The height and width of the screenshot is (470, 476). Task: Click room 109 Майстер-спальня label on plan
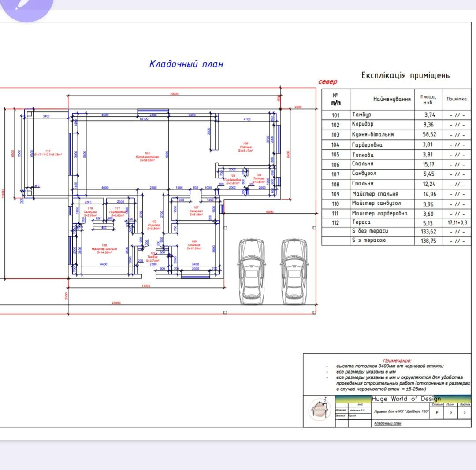101,249
